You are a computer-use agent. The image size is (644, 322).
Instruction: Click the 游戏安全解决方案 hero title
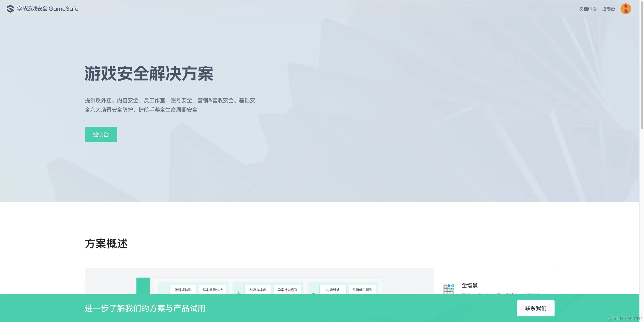pyautogui.click(x=149, y=74)
